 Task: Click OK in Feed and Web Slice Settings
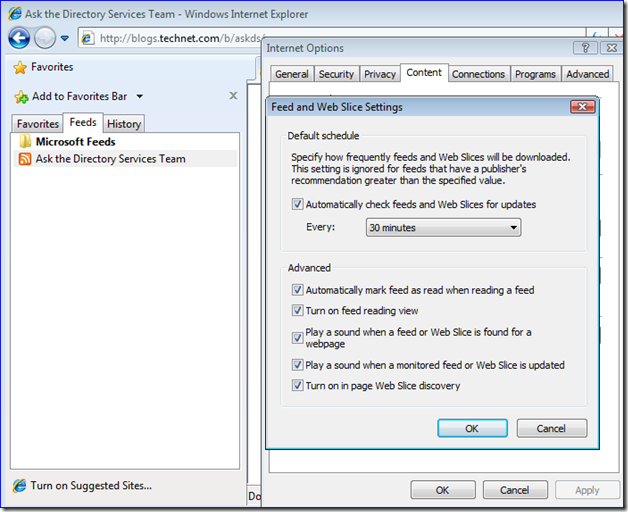pyautogui.click(x=472, y=428)
